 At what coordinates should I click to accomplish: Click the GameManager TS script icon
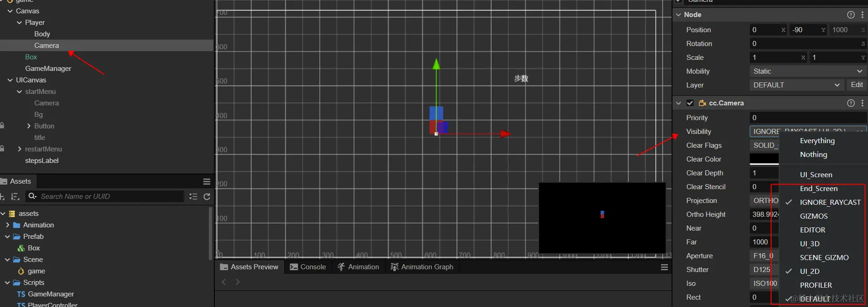click(x=21, y=294)
